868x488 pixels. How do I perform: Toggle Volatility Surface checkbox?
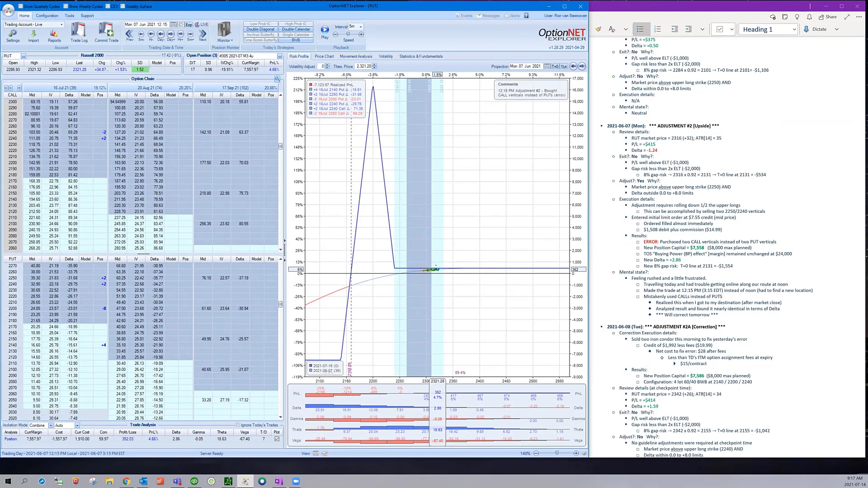tap(123, 6)
